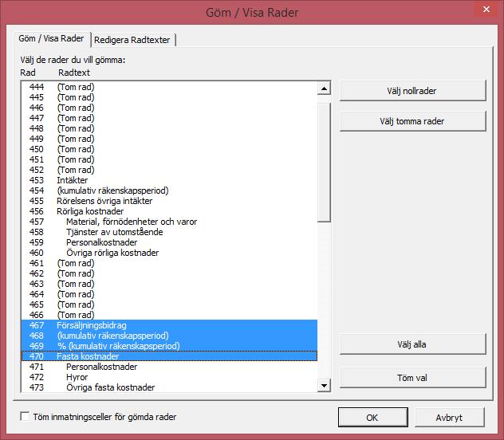Select row 471 Personalkostnader

(169, 367)
